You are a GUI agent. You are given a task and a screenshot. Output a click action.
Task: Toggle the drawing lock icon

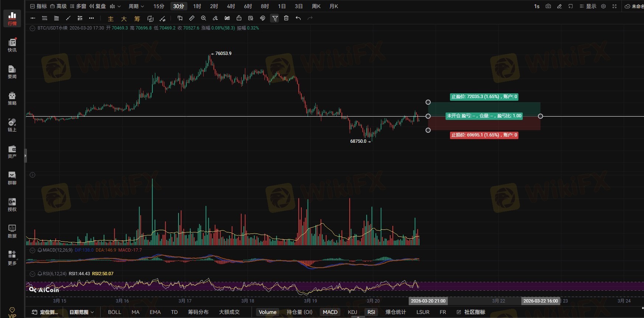(x=239, y=18)
